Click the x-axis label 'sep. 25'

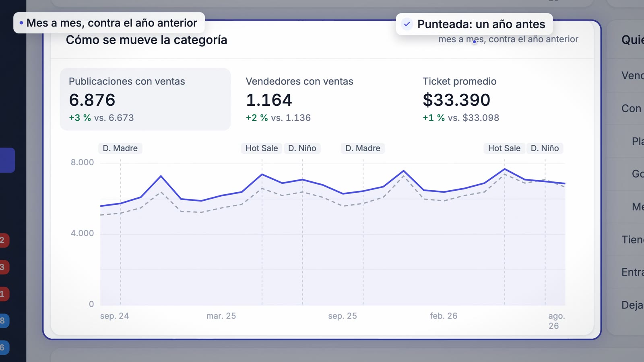pyautogui.click(x=343, y=316)
